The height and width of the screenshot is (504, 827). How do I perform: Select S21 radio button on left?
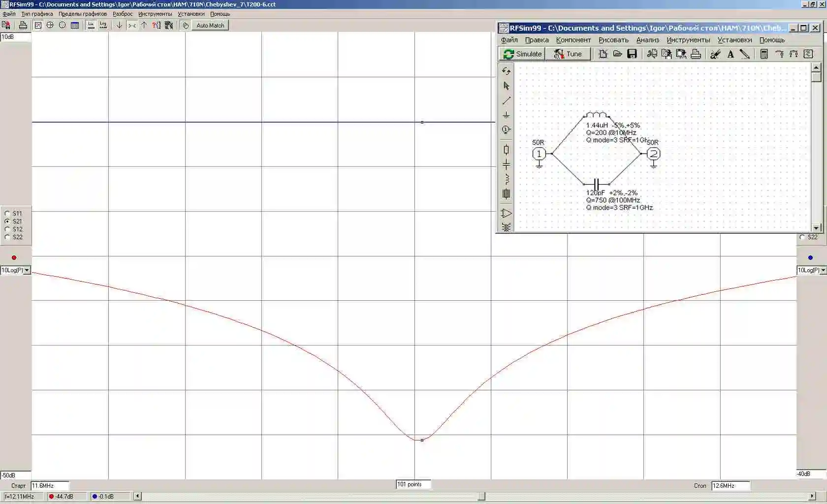click(x=7, y=221)
